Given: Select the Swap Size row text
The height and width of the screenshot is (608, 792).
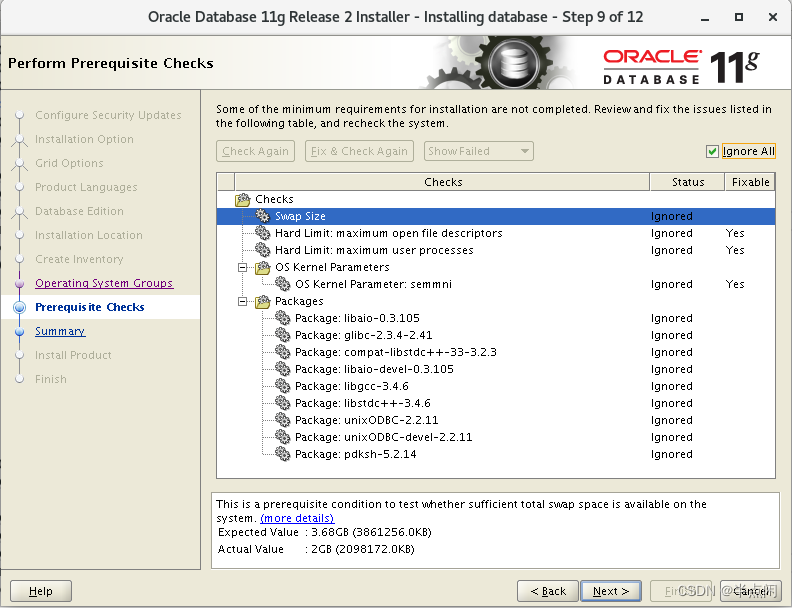Looking at the screenshot, I should [300, 216].
